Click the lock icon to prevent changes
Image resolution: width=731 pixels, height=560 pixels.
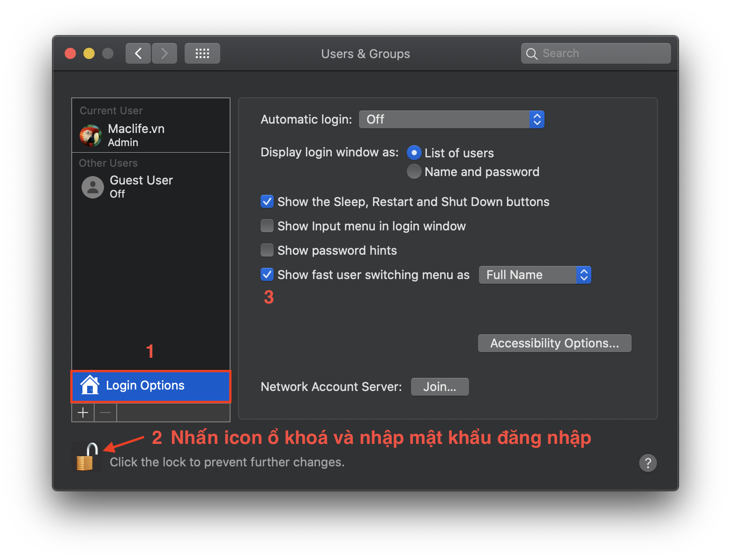click(x=86, y=457)
